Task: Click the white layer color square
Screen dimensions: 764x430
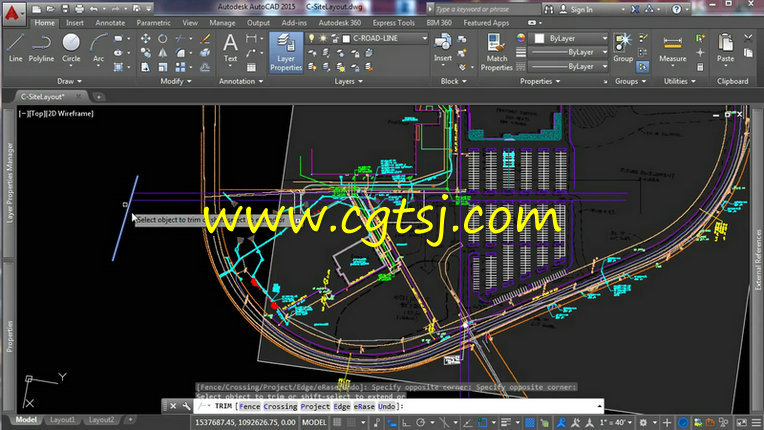Action: click(x=346, y=38)
